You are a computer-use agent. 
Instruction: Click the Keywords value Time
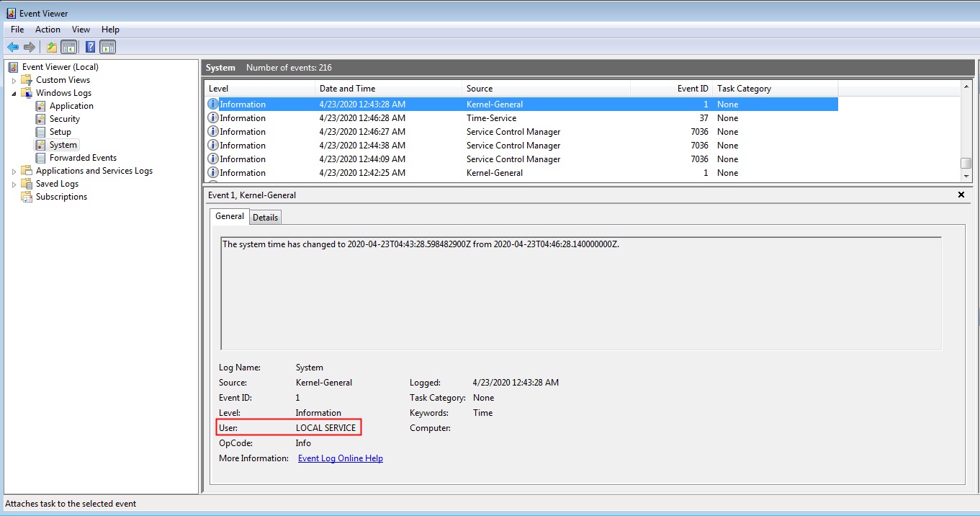482,413
